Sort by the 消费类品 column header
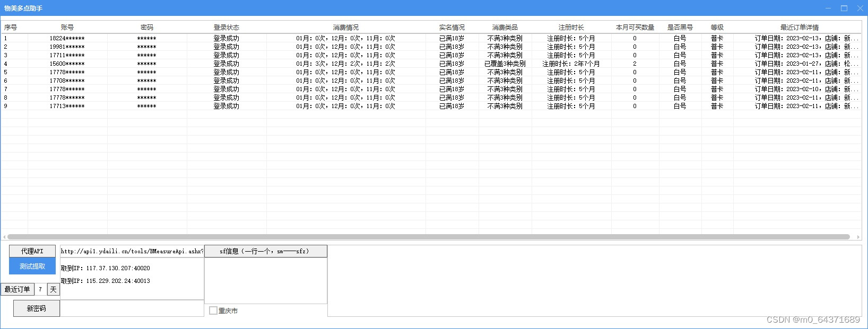868x329 pixels. (505, 28)
